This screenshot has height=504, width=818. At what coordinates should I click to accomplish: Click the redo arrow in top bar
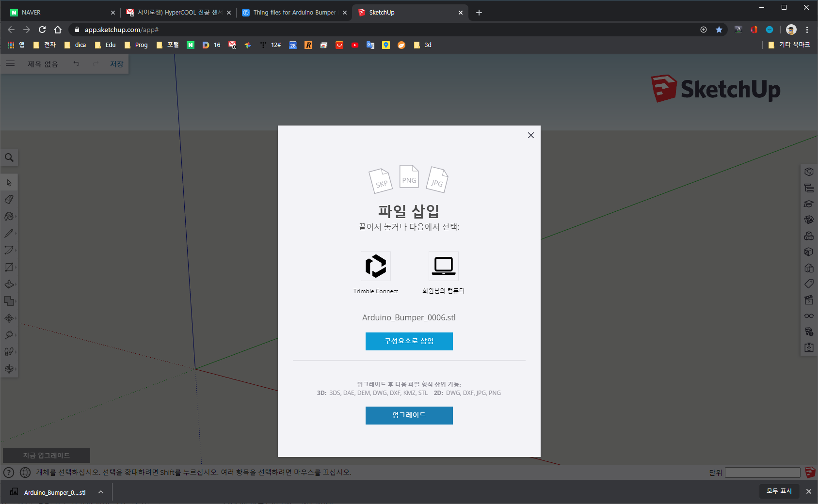tap(96, 63)
